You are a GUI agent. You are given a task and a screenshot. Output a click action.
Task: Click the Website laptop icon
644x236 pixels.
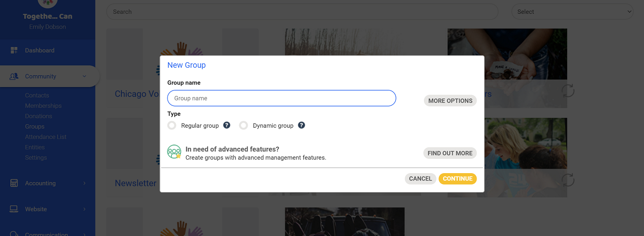coord(14,209)
